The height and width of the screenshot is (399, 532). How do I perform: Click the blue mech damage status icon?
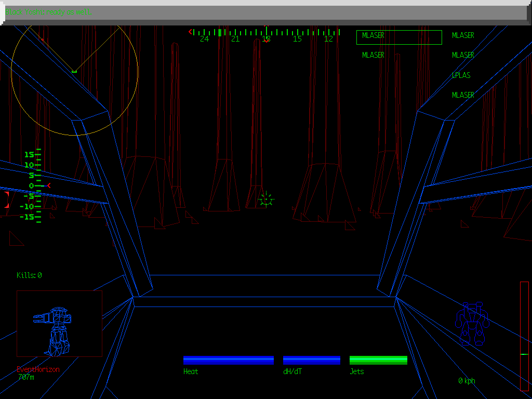pyautogui.click(x=472, y=323)
